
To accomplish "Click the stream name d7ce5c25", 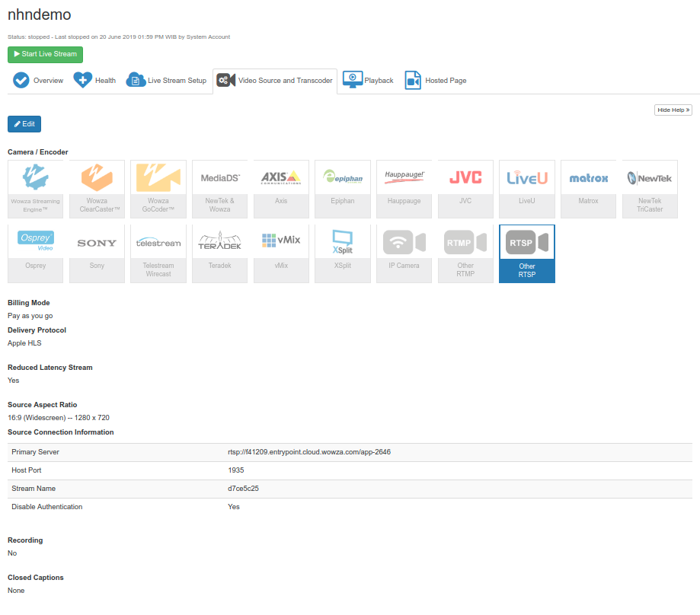I will [243, 489].
